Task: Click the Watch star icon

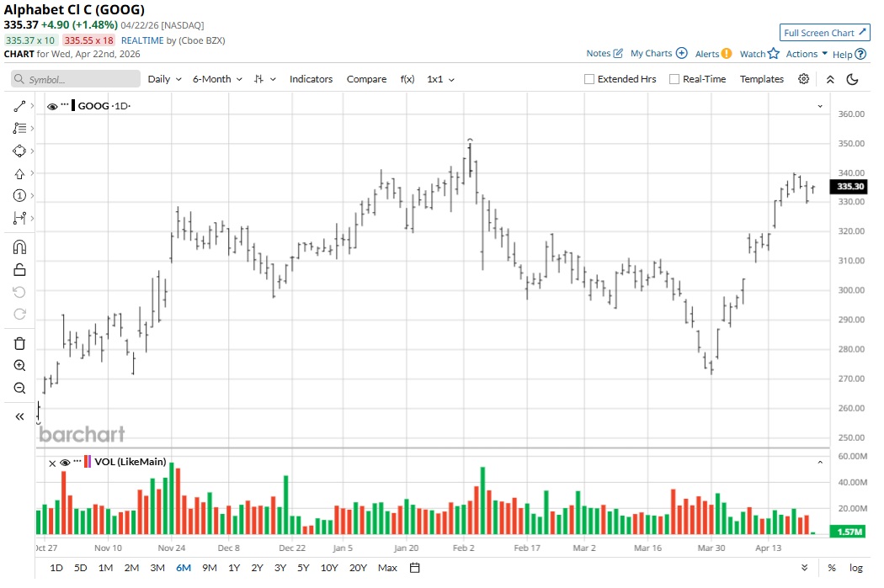Action: [x=773, y=54]
